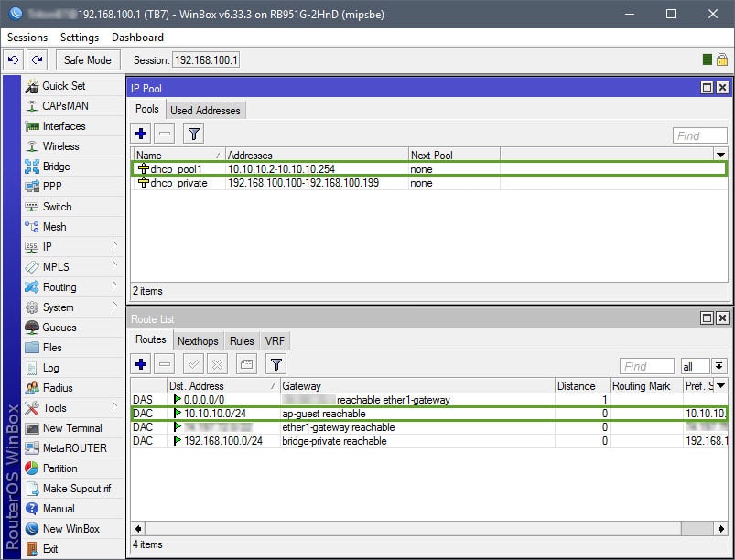Enable the selected route checkmark
The width and height of the screenshot is (735, 560).
[194, 364]
